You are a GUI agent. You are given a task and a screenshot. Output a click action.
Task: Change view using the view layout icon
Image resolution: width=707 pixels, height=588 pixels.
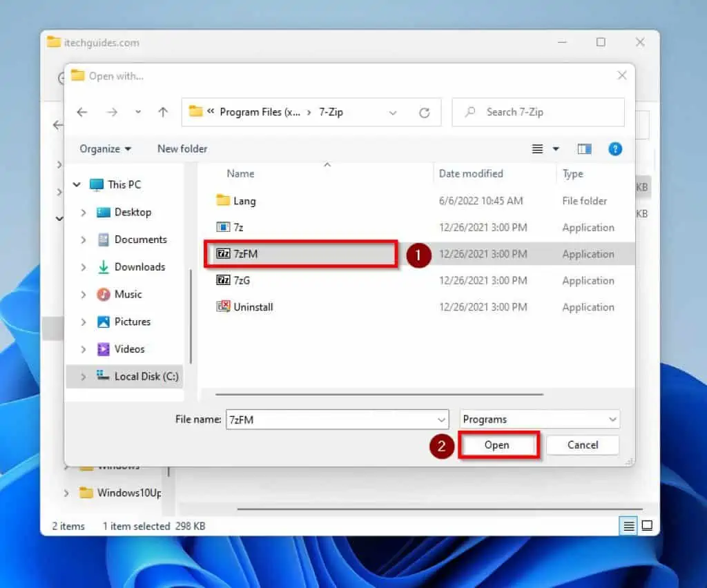[537, 148]
